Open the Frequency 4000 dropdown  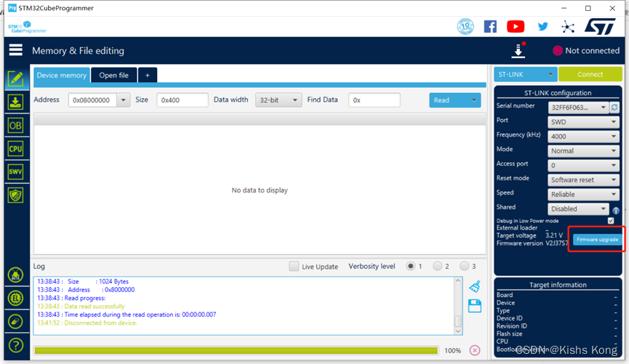583,137
